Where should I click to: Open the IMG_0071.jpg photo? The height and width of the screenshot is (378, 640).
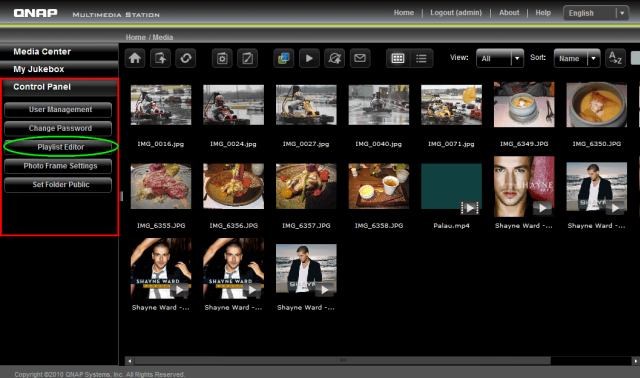451,105
